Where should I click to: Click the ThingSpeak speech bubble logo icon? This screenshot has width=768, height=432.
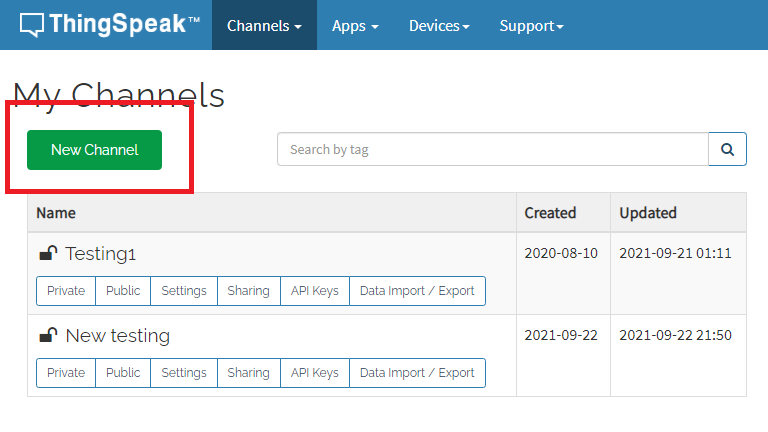[x=32, y=24]
